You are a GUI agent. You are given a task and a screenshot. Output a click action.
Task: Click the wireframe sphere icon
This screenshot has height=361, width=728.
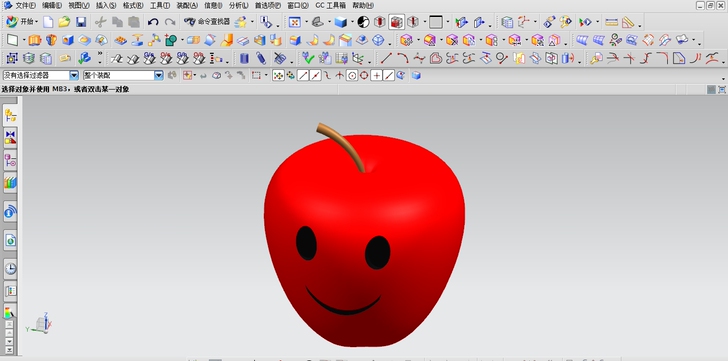378,40
